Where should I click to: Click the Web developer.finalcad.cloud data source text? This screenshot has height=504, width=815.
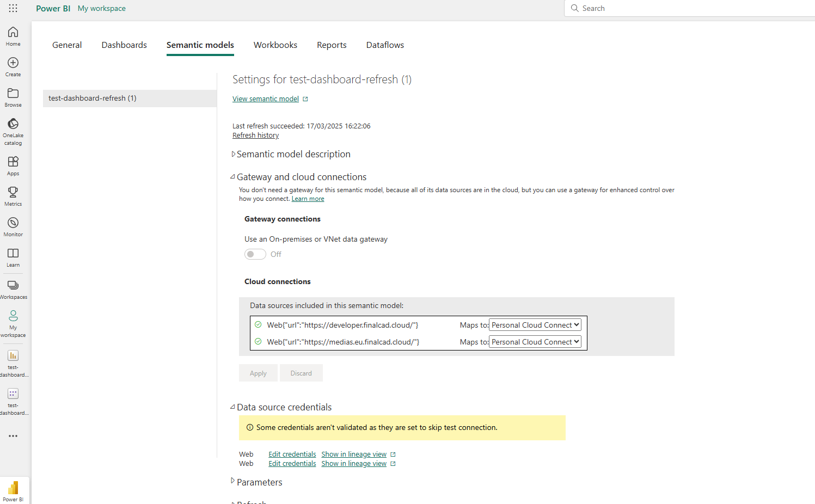pyautogui.click(x=342, y=325)
